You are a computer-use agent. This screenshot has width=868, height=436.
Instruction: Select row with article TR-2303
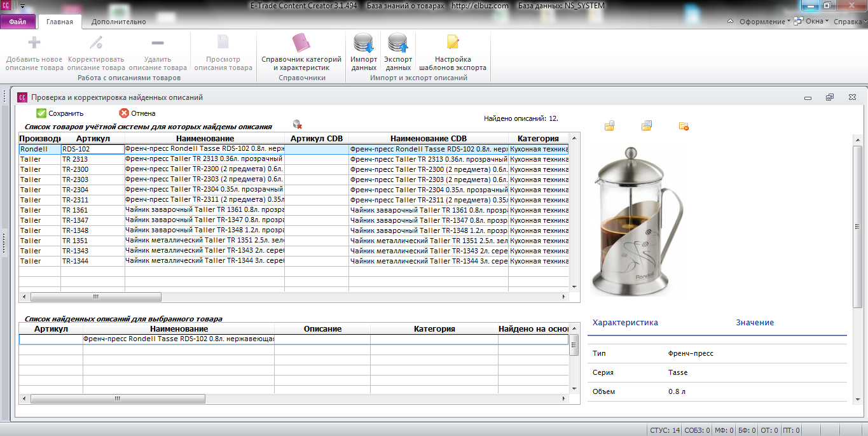[x=293, y=179]
